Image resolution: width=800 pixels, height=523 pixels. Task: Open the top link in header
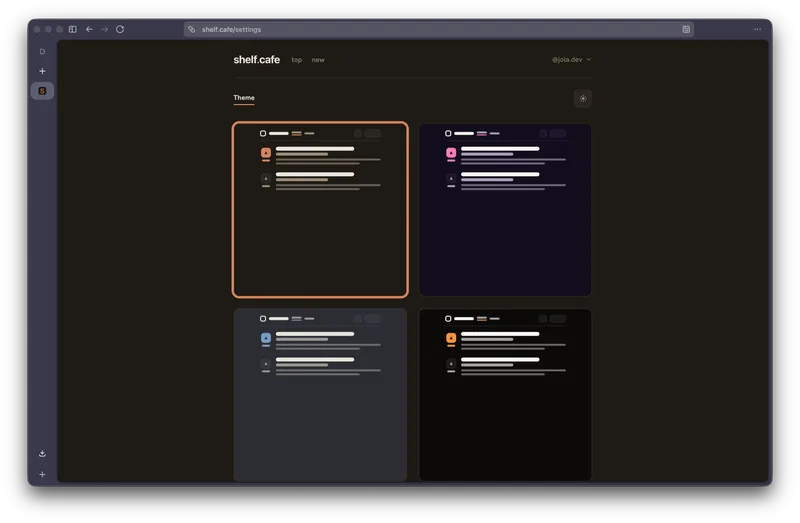(296, 60)
